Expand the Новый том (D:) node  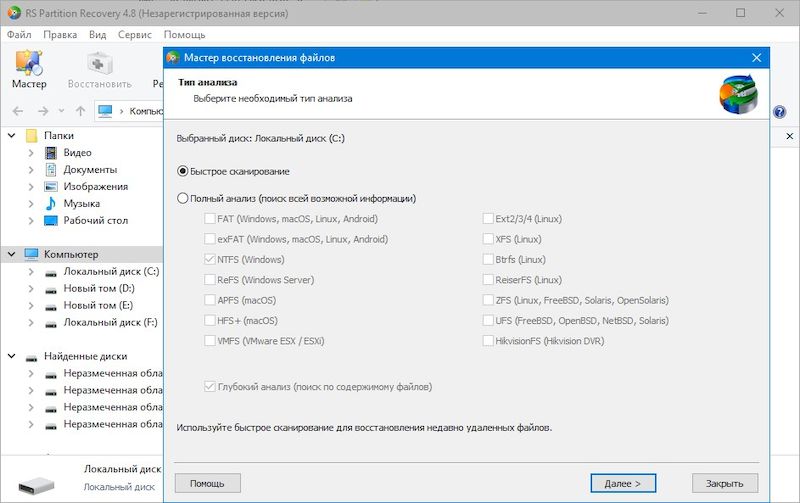tap(30, 288)
